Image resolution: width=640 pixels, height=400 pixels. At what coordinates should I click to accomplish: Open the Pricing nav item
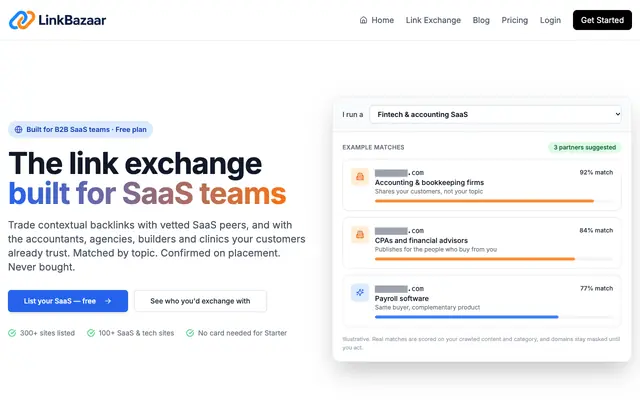(x=514, y=20)
